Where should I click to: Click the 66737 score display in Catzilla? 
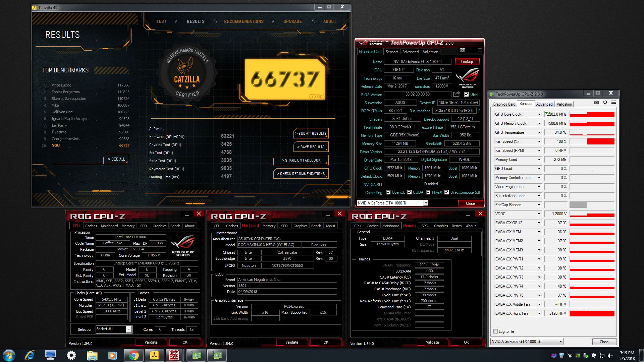(285, 79)
